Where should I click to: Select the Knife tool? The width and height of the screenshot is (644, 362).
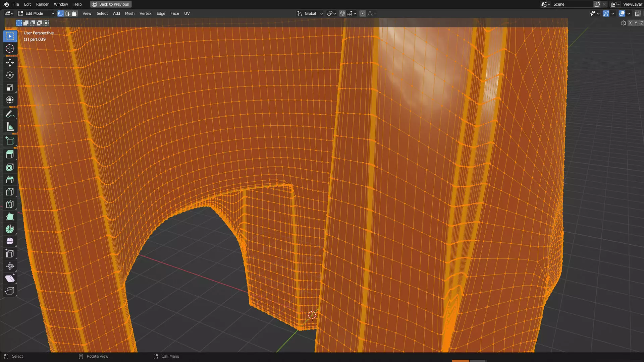(10, 204)
